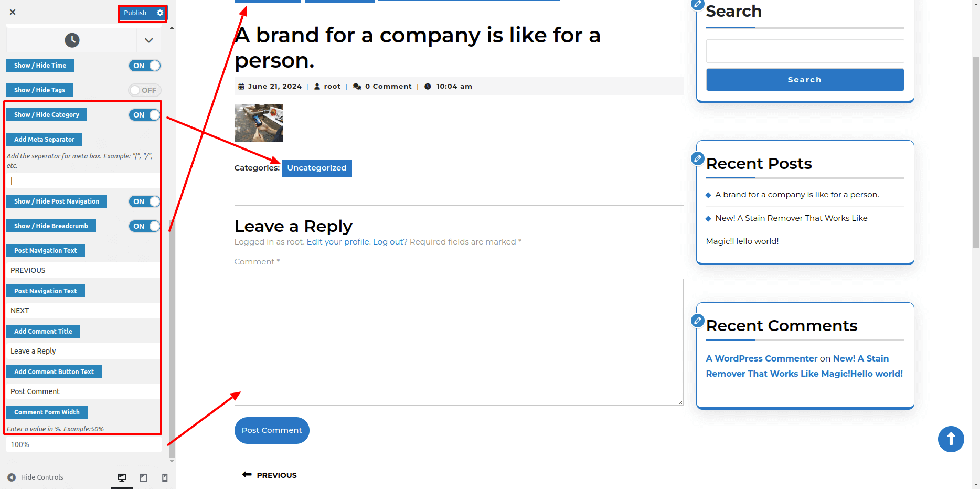Disable the Show / Hide Breadcrumb switch

click(x=145, y=226)
